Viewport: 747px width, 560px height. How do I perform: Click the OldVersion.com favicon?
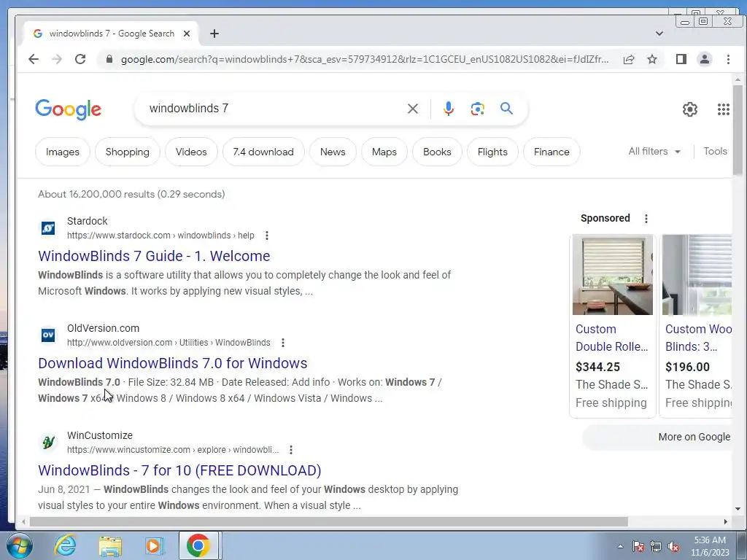click(x=48, y=335)
